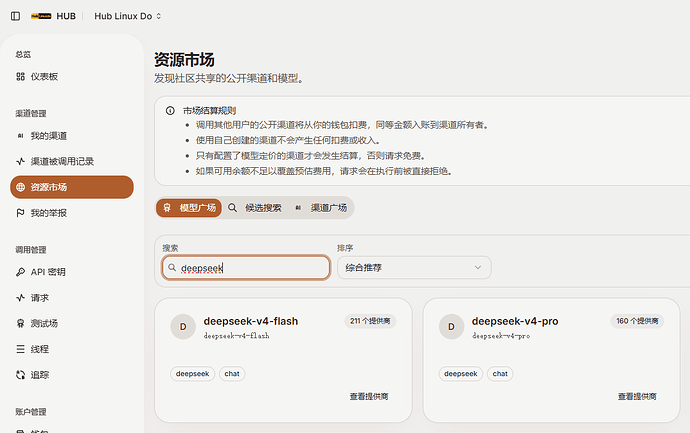Open the deepseek-v4-pro model card title
Screen dimensions: 690x433
coord(515,321)
